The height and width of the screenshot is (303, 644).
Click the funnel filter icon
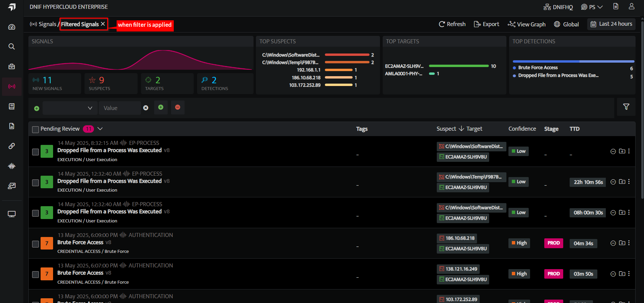pos(626,107)
